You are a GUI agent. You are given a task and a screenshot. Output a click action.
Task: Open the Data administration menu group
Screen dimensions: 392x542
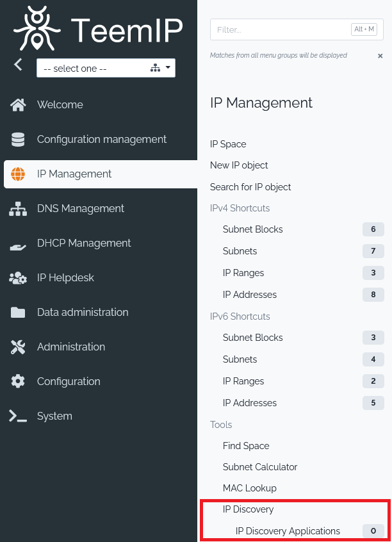coord(83,313)
